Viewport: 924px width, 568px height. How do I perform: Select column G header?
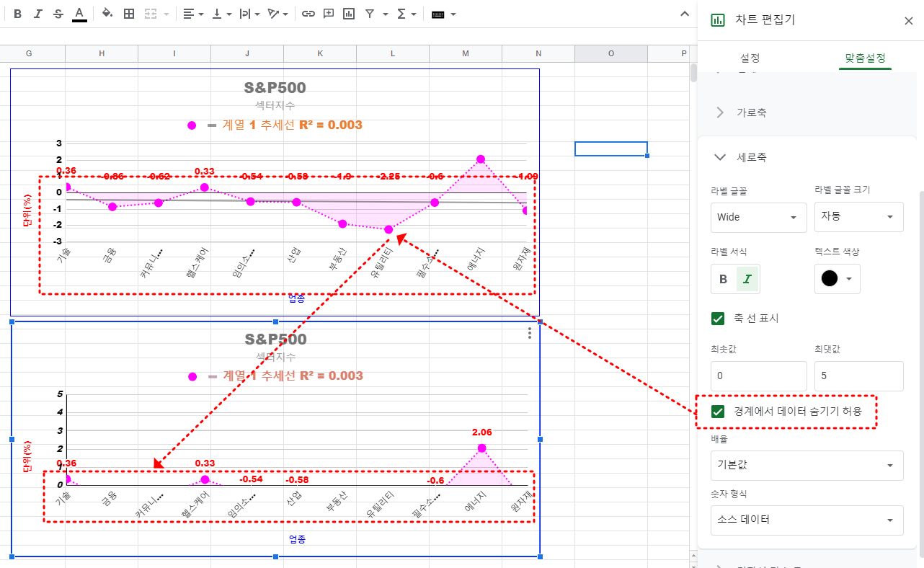pyautogui.click(x=29, y=53)
